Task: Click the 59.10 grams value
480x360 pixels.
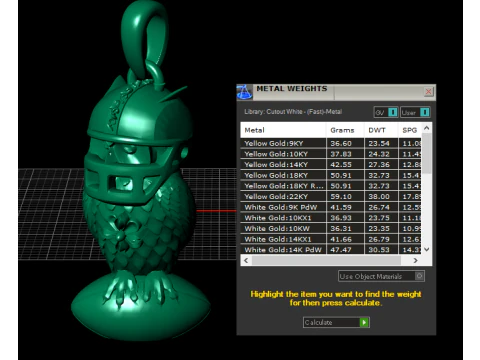Action: pos(341,197)
